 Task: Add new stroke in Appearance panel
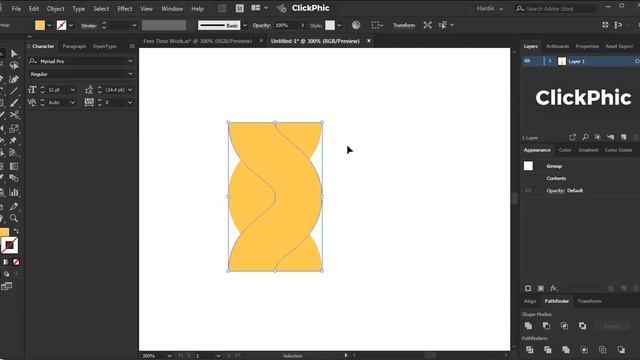528,288
